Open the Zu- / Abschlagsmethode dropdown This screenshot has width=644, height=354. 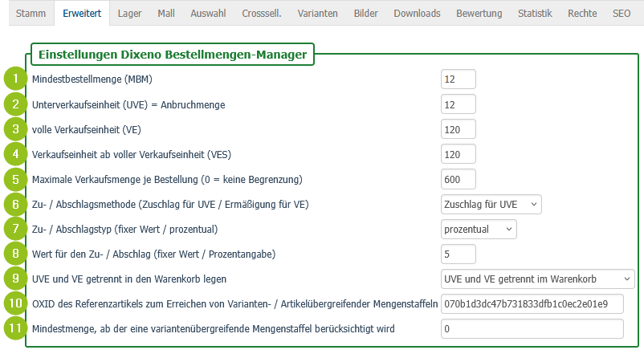tap(491, 204)
